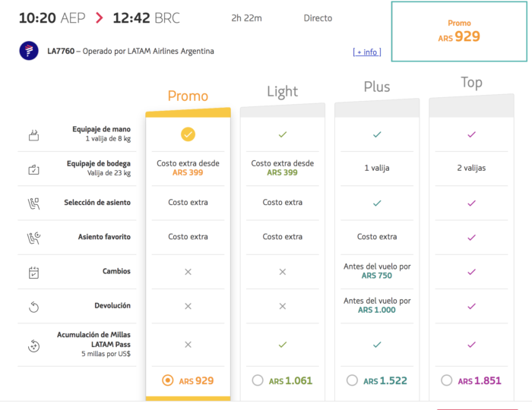Click the yellow checkmark in Promo column

[x=188, y=134]
